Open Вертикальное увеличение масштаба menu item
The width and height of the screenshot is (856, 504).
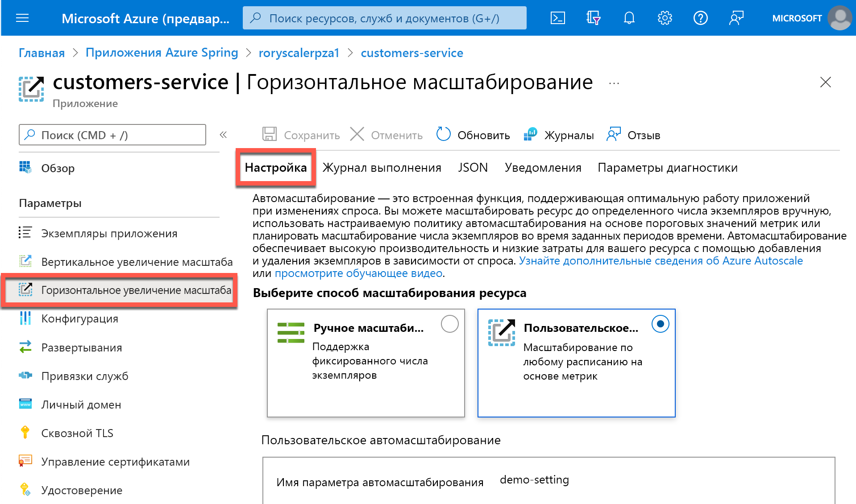pos(126,262)
